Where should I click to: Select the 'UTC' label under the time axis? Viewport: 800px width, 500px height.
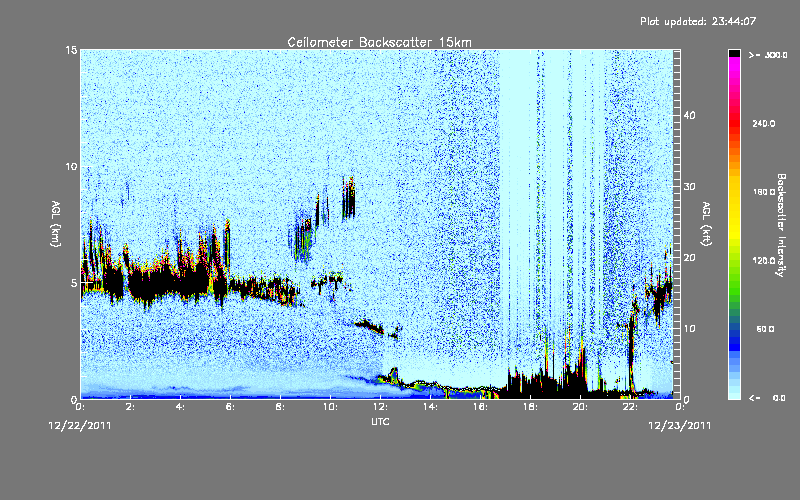pyautogui.click(x=380, y=421)
